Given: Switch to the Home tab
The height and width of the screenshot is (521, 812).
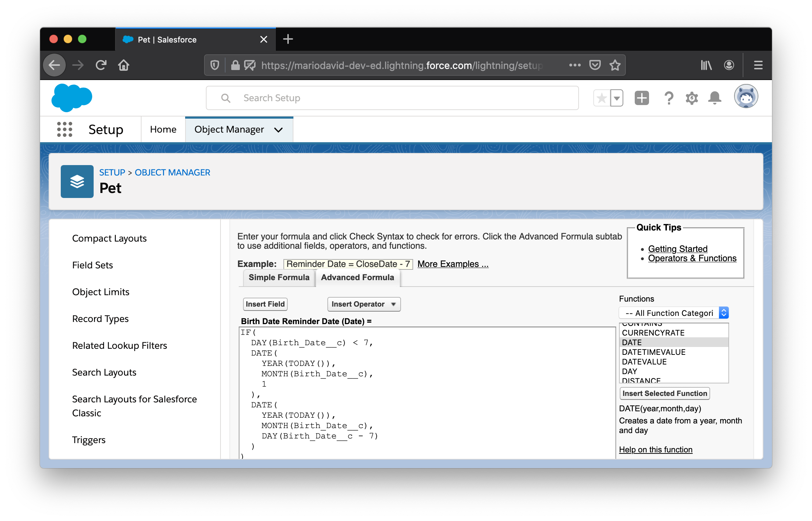Looking at the screenshot, I should (x=163, y=129).
